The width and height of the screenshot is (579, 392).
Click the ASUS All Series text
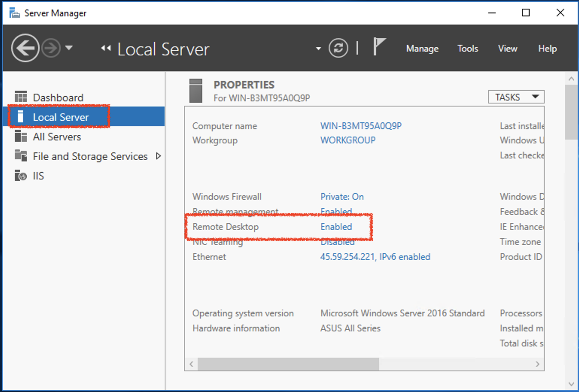(x=350, y=328)
